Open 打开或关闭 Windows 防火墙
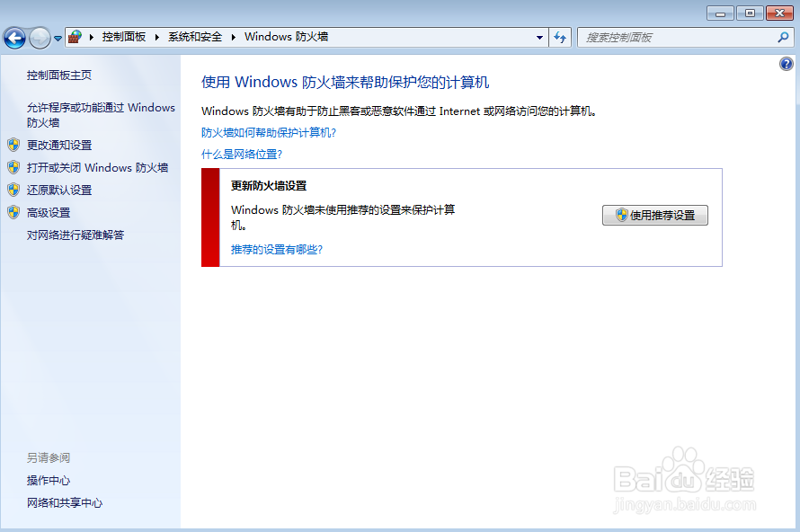The width and height of the screenshot is (800, 532). [97, 168]
